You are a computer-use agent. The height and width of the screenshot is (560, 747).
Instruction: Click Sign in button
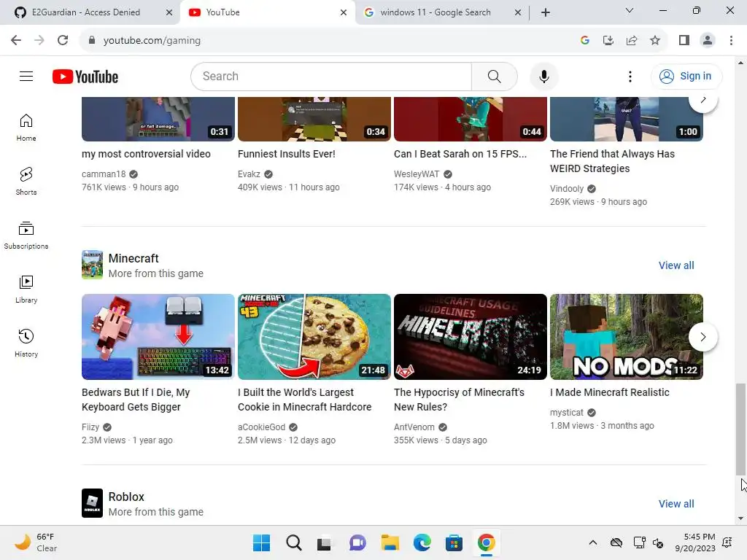686,76
